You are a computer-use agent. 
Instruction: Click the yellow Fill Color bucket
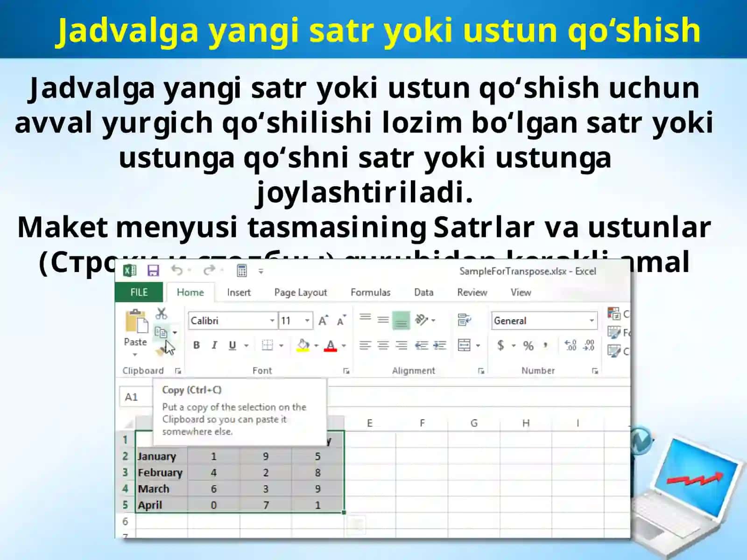[303, 345]
